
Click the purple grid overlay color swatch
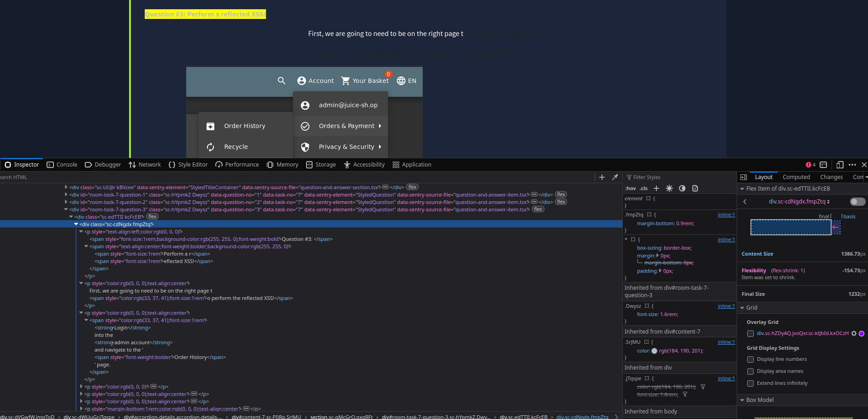click(x=862, y=334)
